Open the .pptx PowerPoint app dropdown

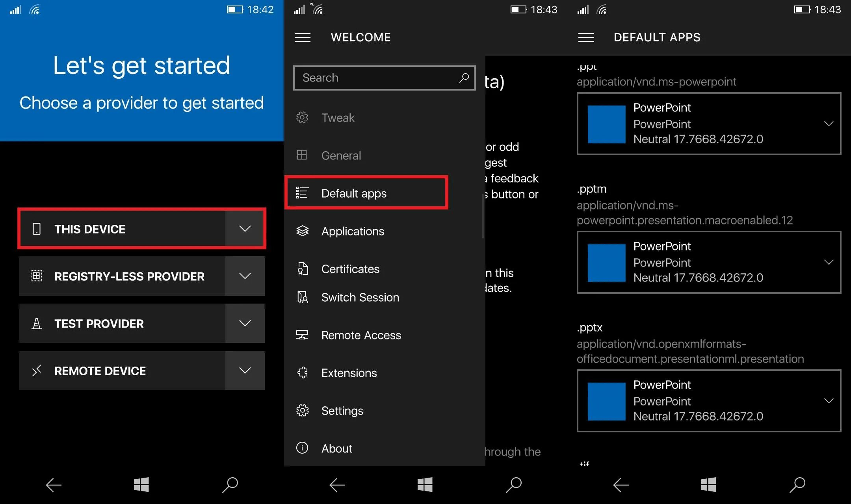(829, 401)
